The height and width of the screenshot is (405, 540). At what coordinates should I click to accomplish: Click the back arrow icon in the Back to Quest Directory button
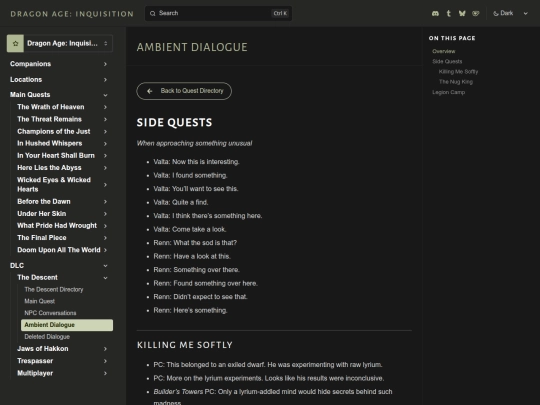[x=149, y=91]
